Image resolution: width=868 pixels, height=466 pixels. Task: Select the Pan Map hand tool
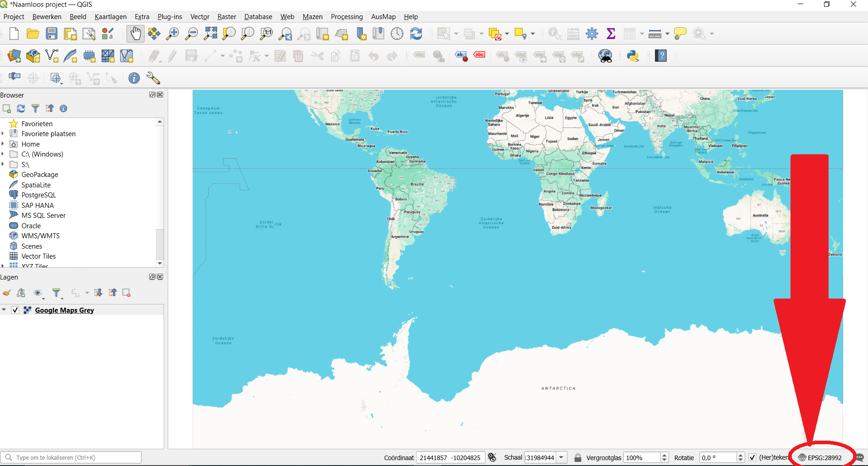coord(136,34)
